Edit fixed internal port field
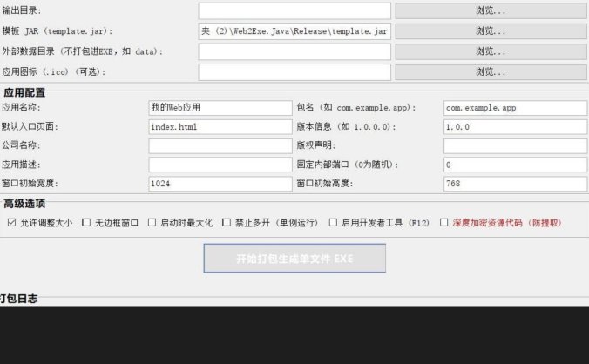This screenshot has height=364, width=589. click(x=515, y=165)
